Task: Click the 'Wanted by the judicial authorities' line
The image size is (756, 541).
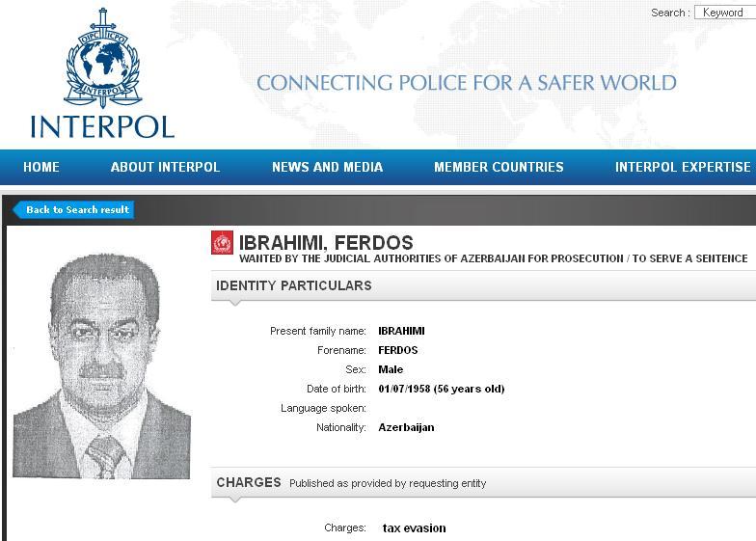Action: click(494, 258)
